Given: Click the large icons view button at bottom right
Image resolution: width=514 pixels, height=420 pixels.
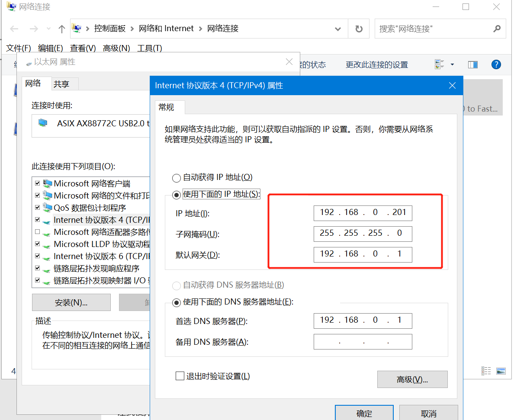Looking at the screenshot, I should coord(501,371).
